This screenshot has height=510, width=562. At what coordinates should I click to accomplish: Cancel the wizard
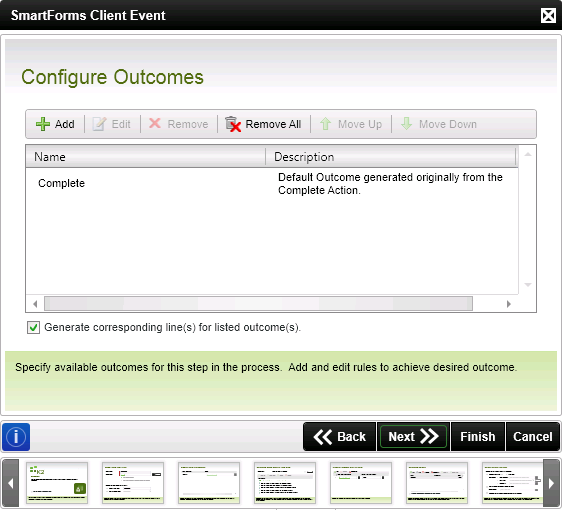tap(533, 437)
